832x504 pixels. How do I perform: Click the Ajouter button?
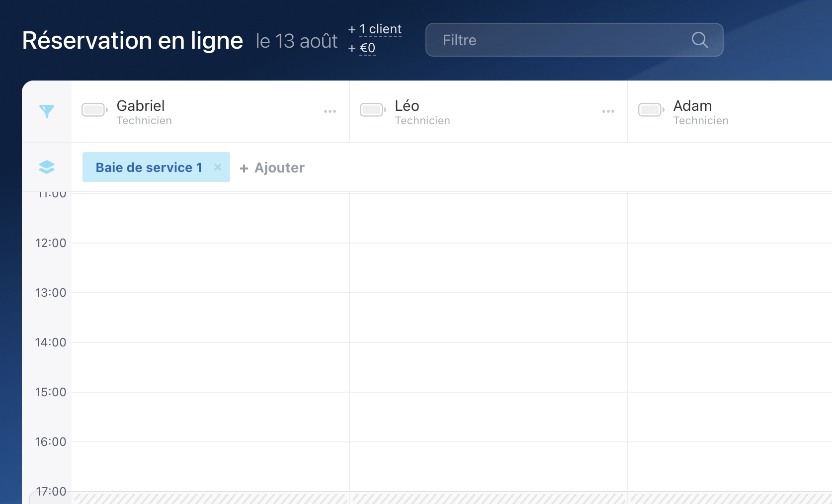[x=272, y=168]
